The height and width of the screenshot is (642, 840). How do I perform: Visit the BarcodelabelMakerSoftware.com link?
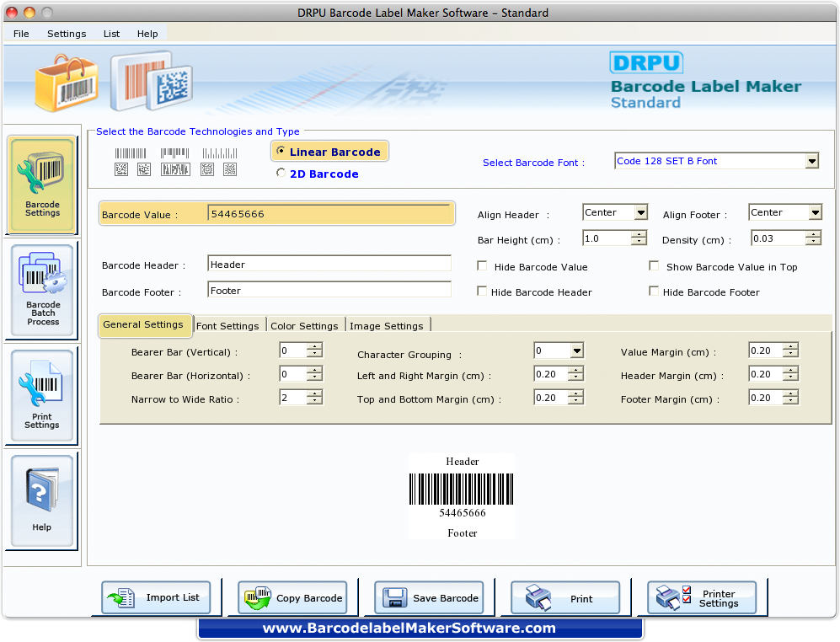pyautogui.click(x=409, y=628)
